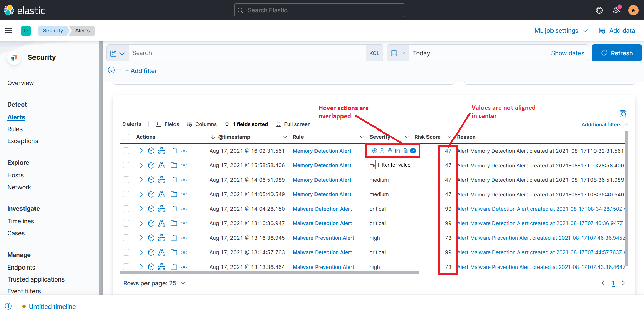This screenshot has height=315, width=644.
Task: Analyze event icon for 16:02:31.561 alert
Action: click(151, 151)
